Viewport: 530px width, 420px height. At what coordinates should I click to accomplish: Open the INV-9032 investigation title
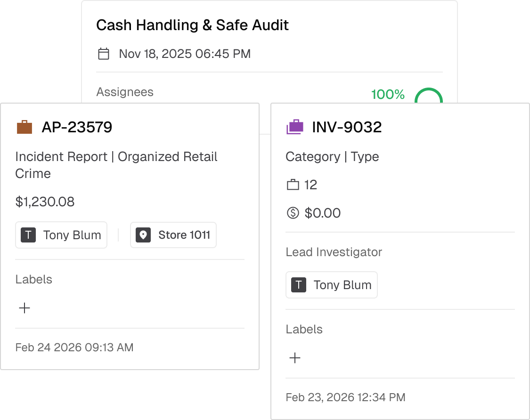[x=347, y=127]
